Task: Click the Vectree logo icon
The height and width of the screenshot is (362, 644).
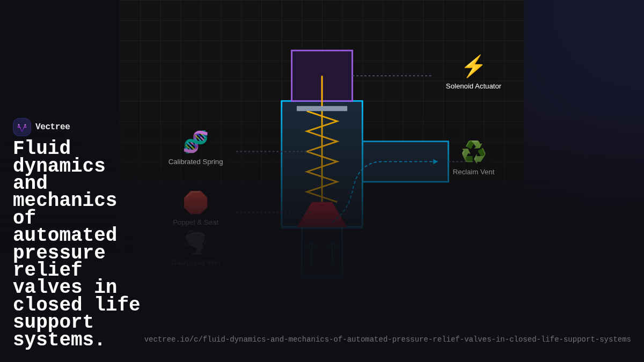Action: (x=22, y=127)
